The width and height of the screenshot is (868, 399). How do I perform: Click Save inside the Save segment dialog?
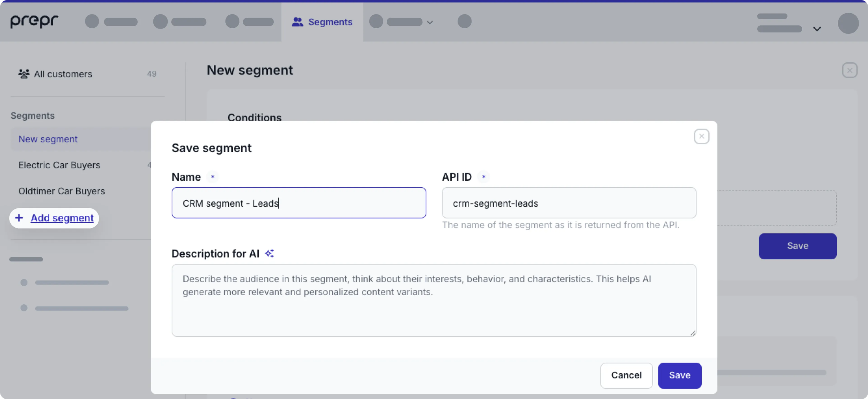coord(680,375)
